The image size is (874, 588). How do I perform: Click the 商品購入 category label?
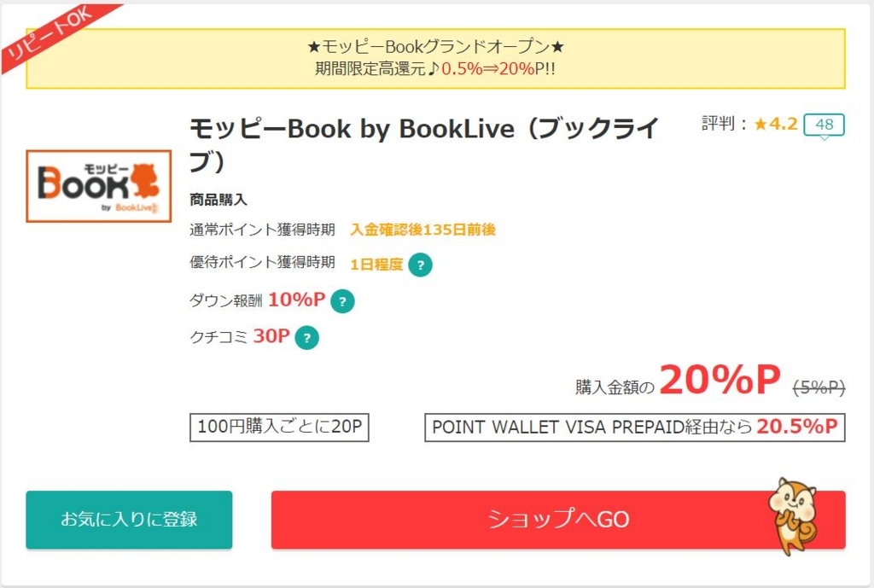coord(218,200)
